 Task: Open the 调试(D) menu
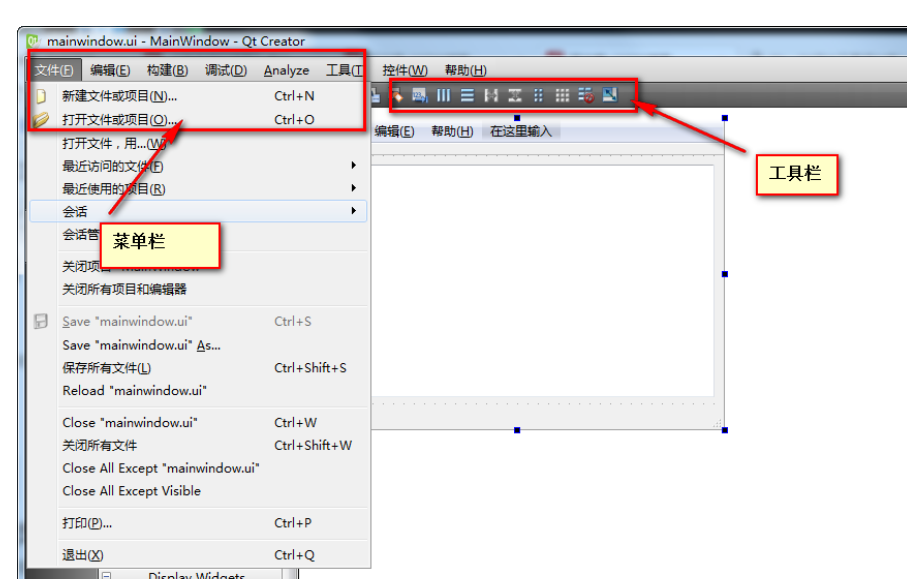(x=226, y=71)
